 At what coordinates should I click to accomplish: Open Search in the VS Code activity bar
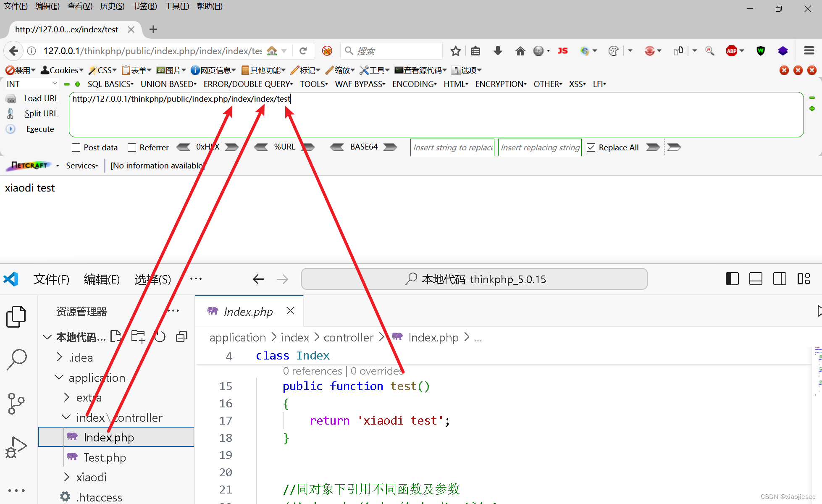[17, 359]
